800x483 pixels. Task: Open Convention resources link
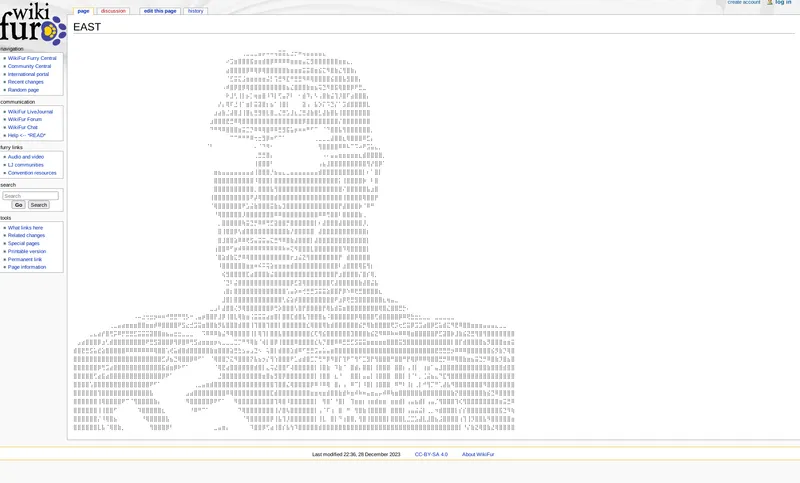tap(32, 173)
